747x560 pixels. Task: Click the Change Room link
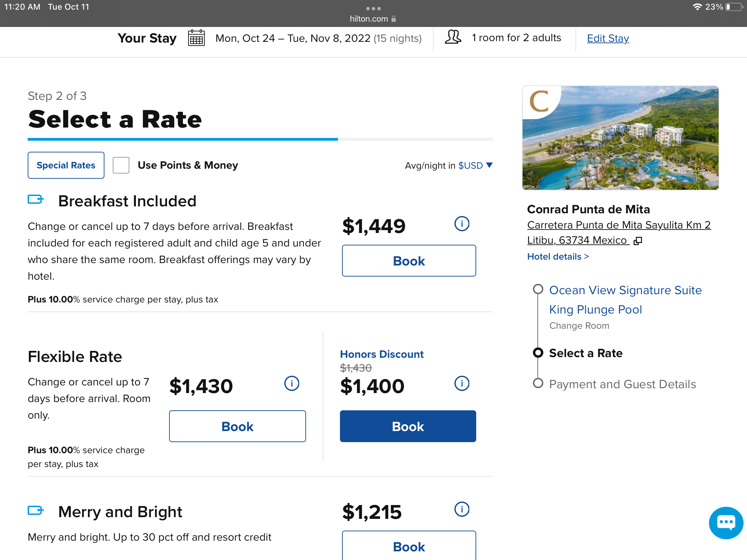click(579, 326)
